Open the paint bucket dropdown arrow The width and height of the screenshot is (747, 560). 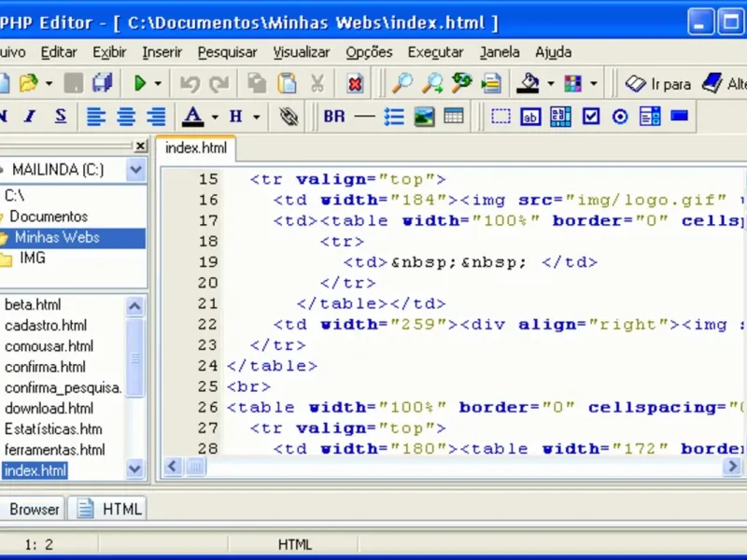[551, 84]
